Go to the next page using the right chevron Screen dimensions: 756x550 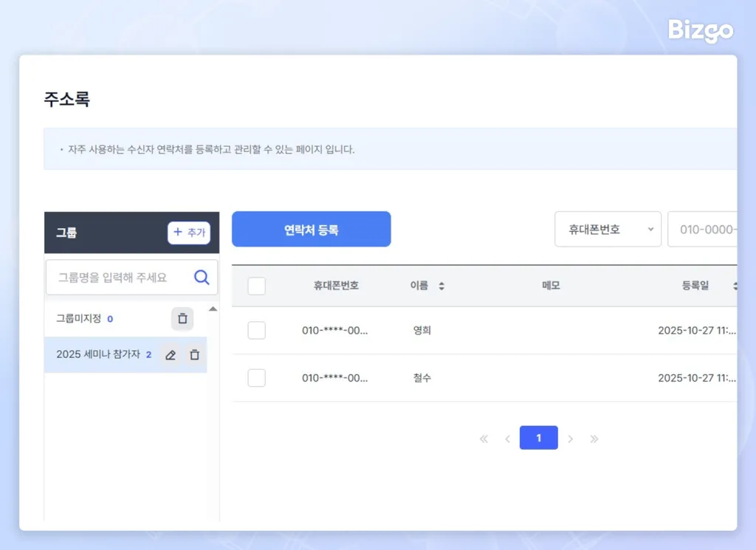click(571, 438)
